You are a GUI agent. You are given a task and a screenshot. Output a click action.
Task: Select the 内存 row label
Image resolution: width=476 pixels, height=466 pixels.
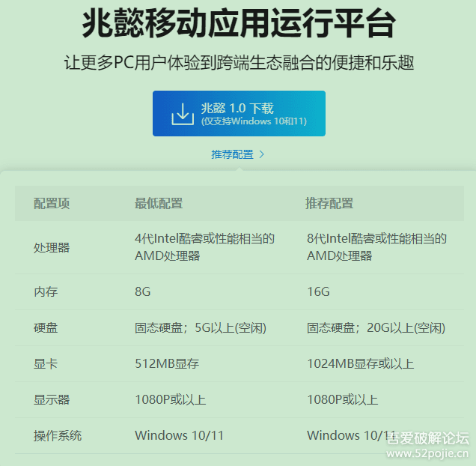pos(46,292)
